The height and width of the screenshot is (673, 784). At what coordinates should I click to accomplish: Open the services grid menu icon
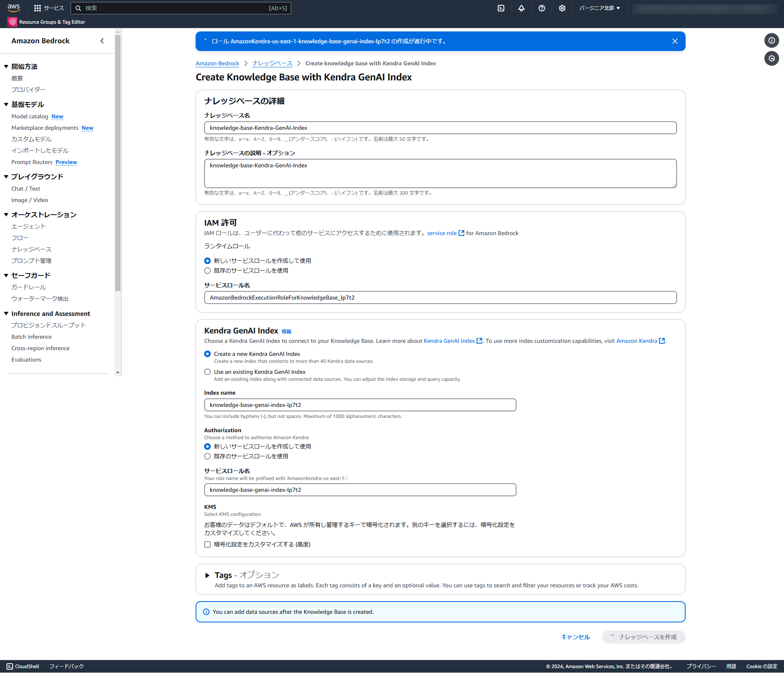coord(38,8)
